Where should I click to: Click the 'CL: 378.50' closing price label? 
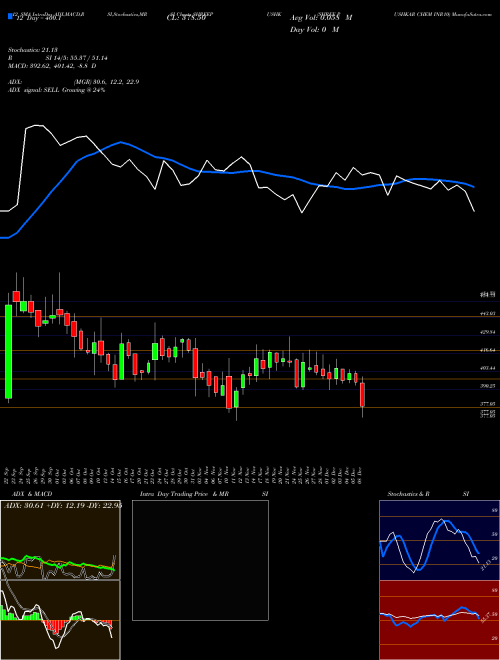pyautogui.click(x=186, y=18)
